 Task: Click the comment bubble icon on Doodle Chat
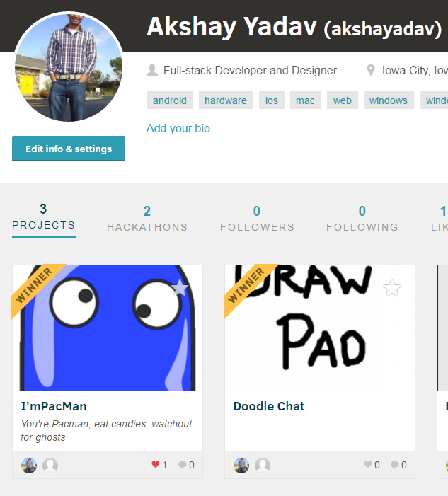click(x=394, y=464)
